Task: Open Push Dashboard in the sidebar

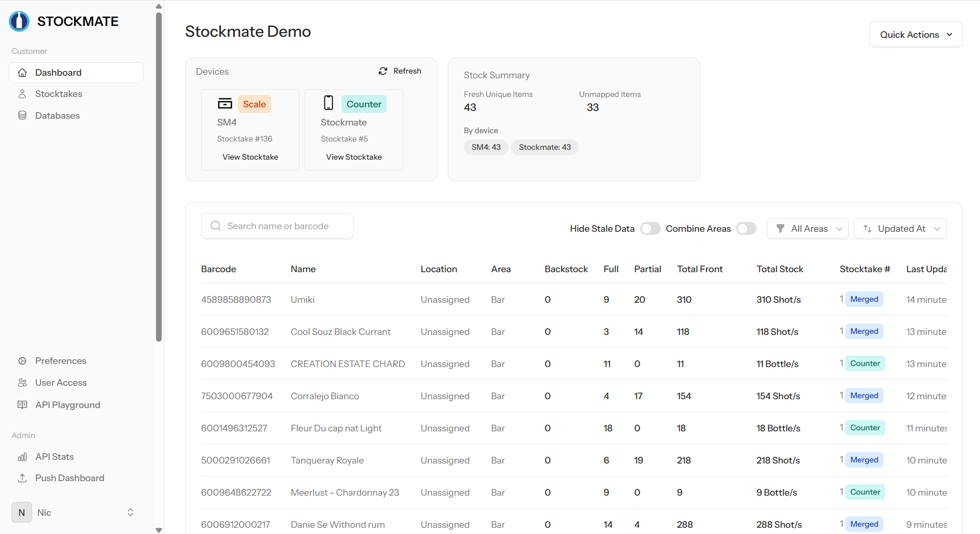Action: [76, 478]
